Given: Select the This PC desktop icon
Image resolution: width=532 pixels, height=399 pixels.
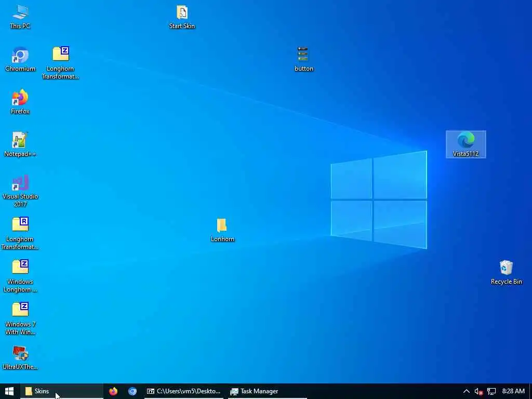Looking at the screenshot, I should [20, 17].
